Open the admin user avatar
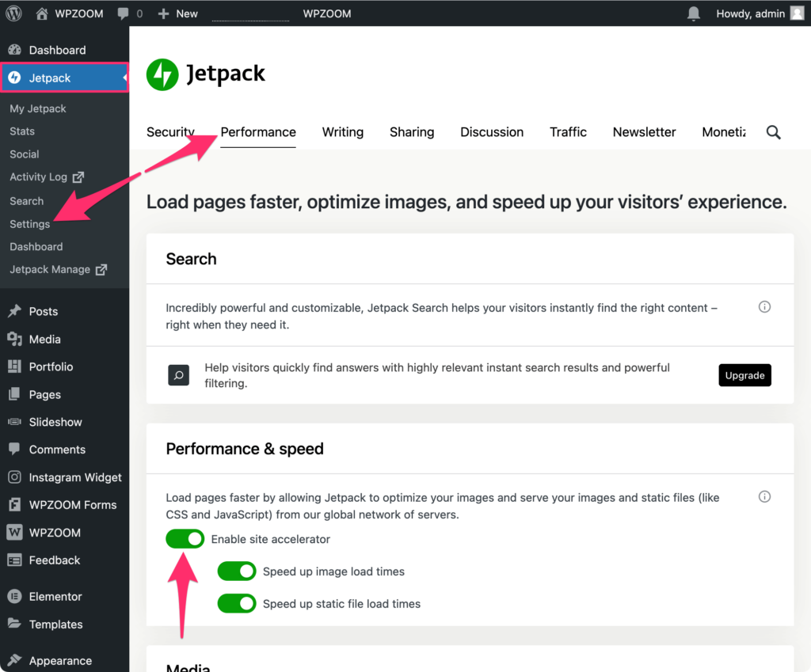Screen dimensions: 811x672 [797, 13]
